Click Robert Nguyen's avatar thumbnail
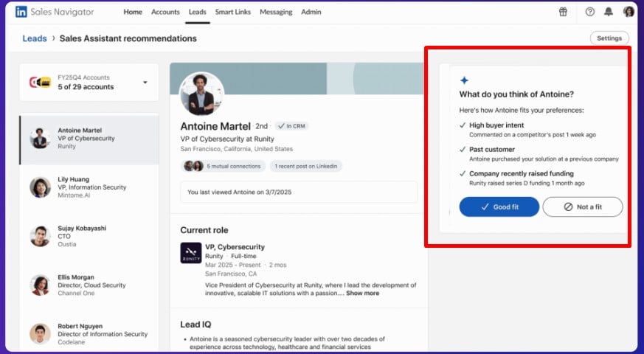 click(x=41, y=334)
